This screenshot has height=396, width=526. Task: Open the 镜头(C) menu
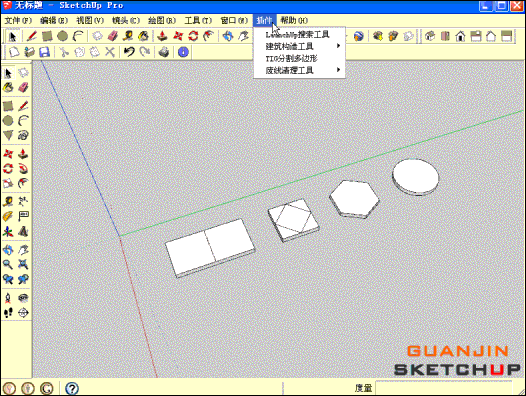[126, 20]
